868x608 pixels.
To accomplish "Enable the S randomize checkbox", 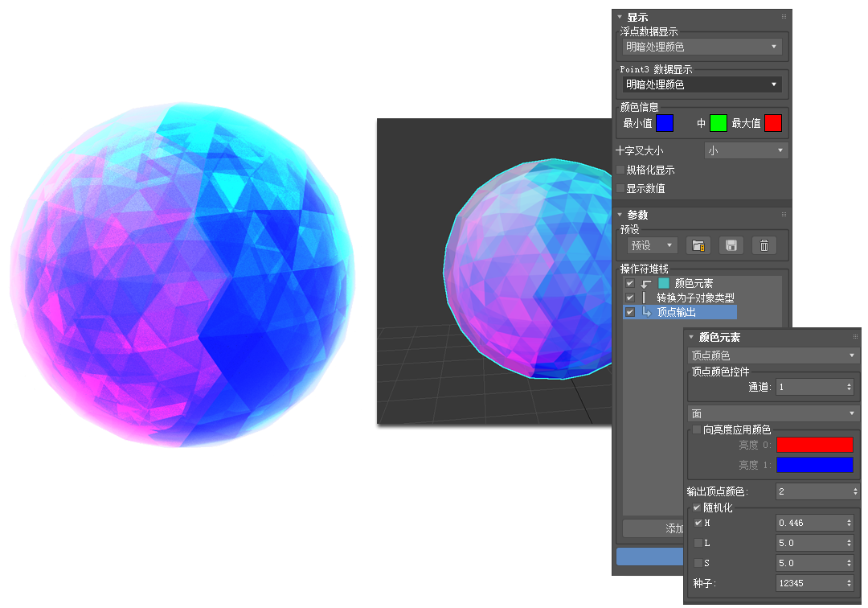I will 698,563.
